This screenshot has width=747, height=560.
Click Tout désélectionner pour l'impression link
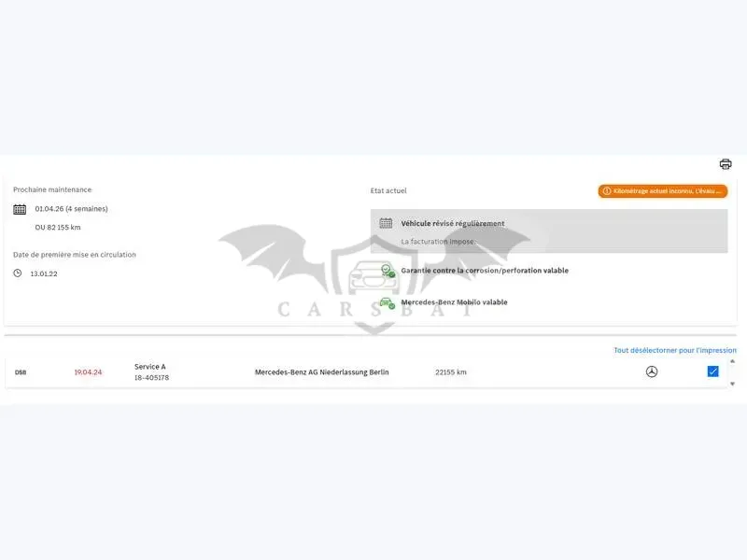(x=674, y=350)
